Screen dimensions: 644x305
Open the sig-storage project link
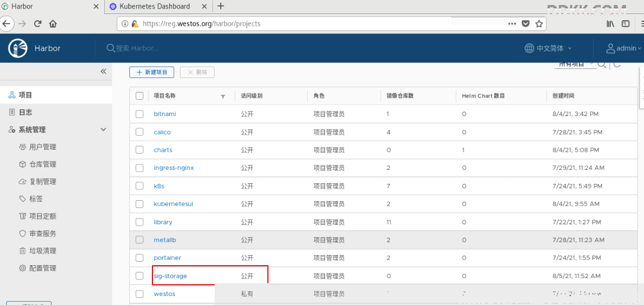pos(170,276)
